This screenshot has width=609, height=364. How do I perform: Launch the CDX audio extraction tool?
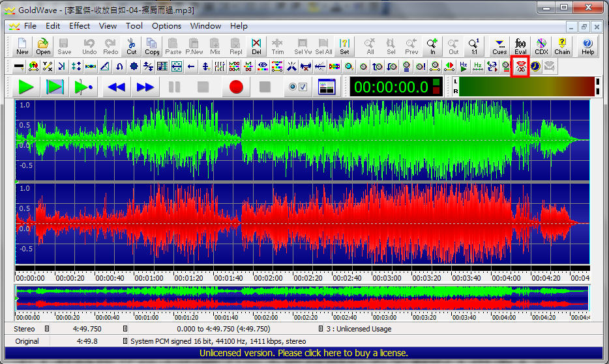pyautogui.click(x=541, y=46)
